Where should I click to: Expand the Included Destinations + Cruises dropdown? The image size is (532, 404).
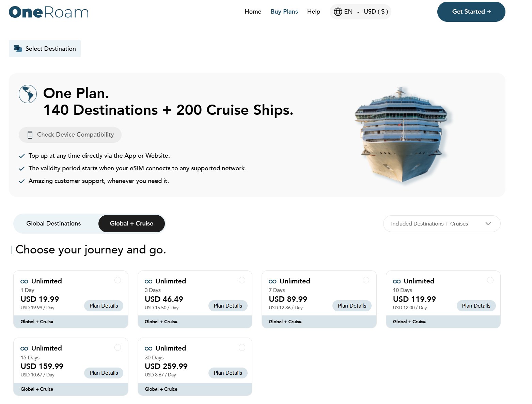pyautogui.click(x=442, y=223)
